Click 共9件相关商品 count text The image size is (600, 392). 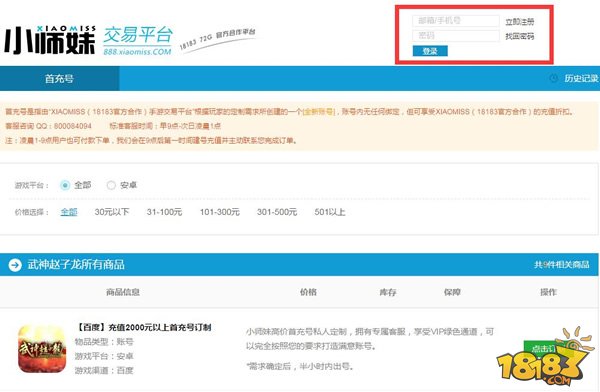[x=561, y=265]
